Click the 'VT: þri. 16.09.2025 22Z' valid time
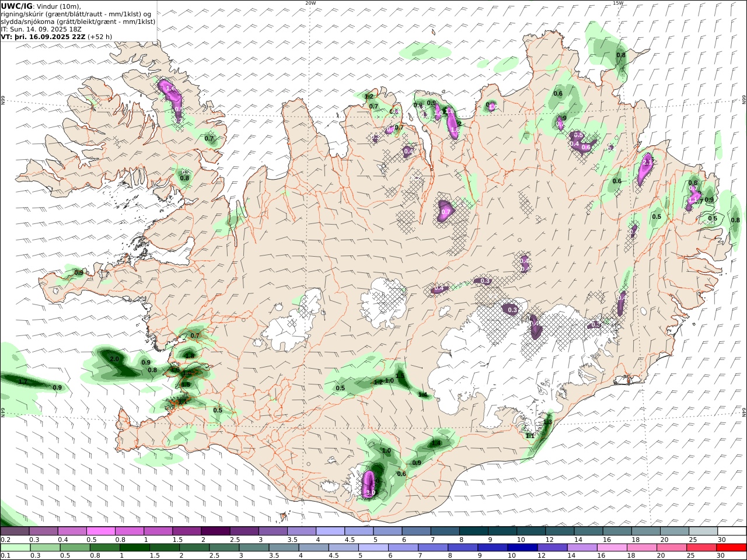 [x=43, y=36]
